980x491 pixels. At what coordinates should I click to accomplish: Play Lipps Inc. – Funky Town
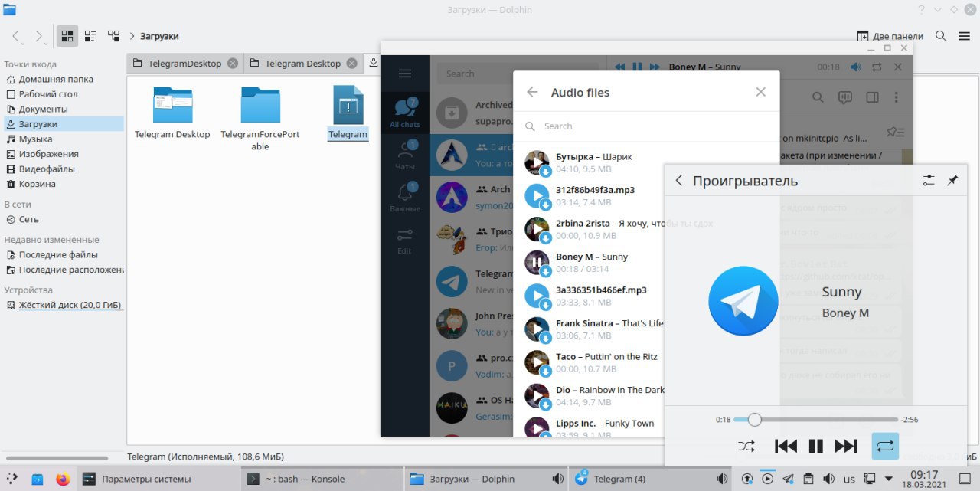point(537,429)
